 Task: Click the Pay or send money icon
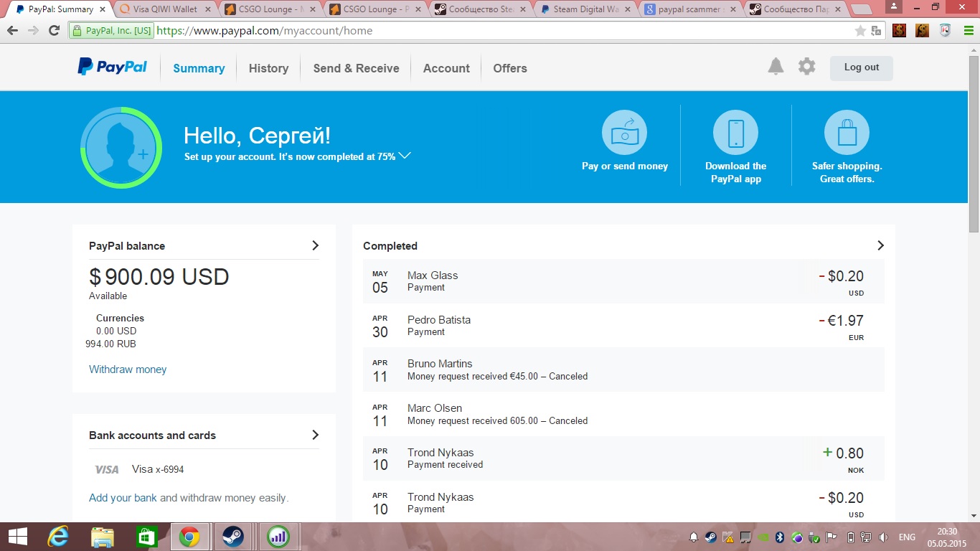625,133
